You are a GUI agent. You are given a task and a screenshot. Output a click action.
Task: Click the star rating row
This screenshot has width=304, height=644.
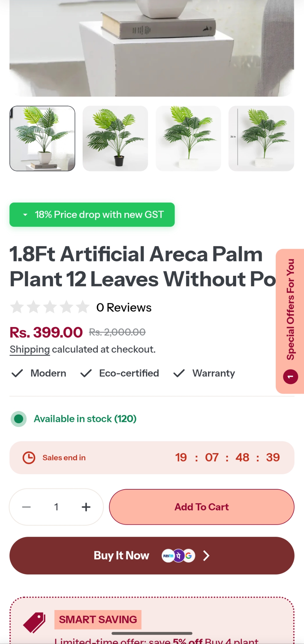pyautogui.click(x=50, y=307)
